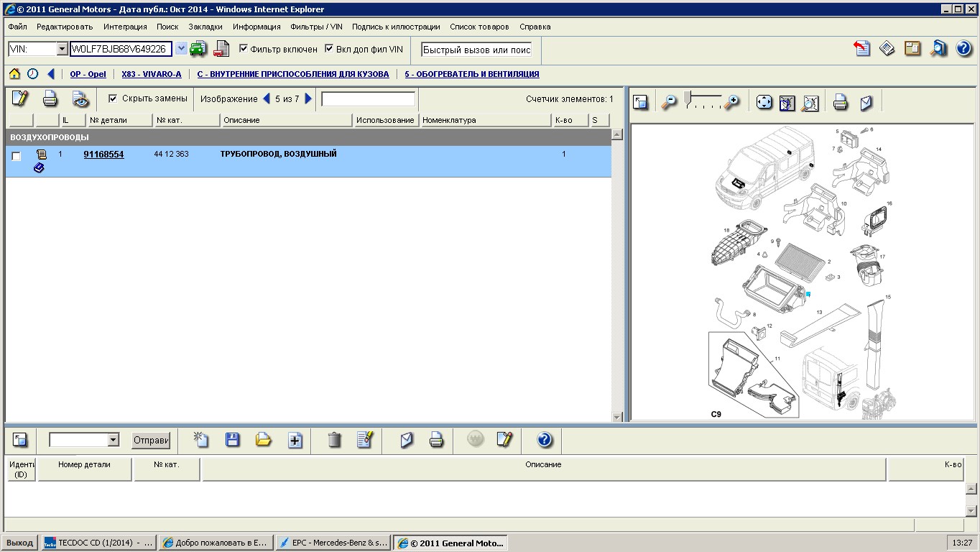Image resolution: width=980 pixels, height=552 pixels.
Task: Open the VIN type dropdown
Action: [62, 49]
